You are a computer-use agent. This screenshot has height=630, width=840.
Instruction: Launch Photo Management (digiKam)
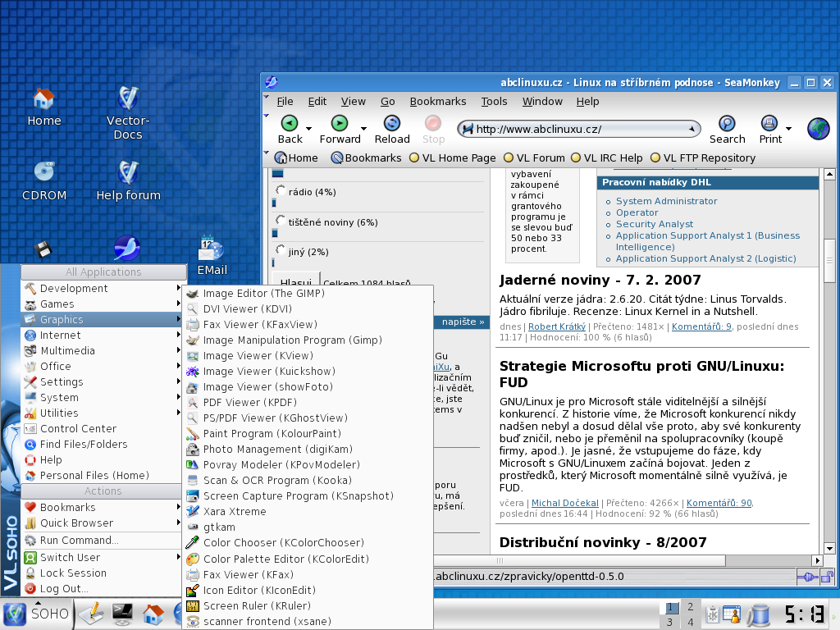[x=308, y=449]
